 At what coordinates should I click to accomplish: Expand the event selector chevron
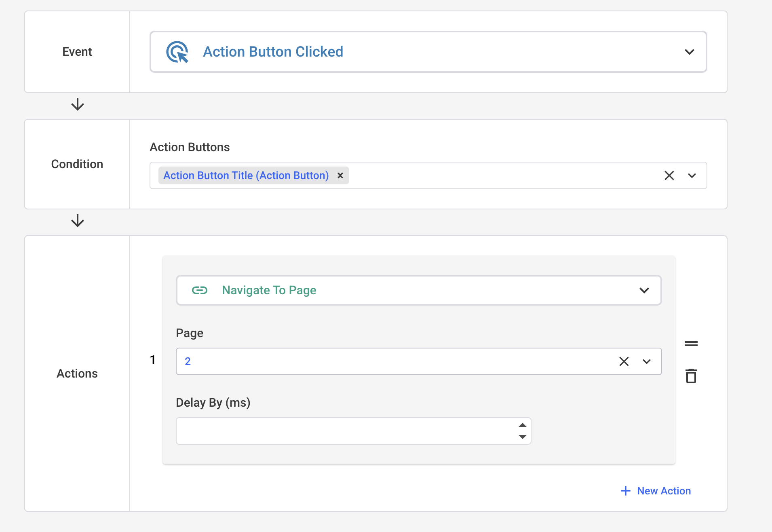tap(689, 52)
